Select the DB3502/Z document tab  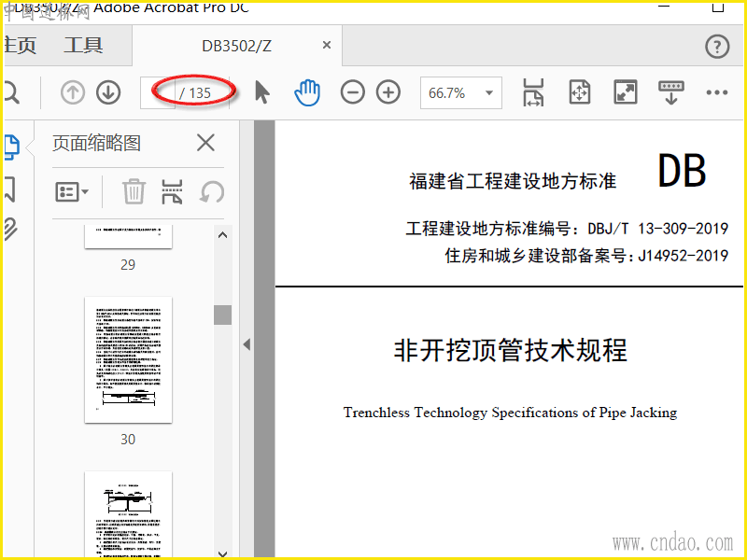237,46
